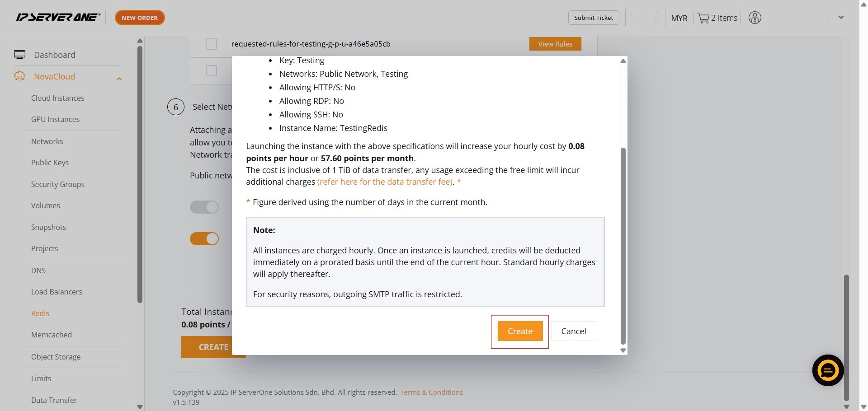Collapse the NovaCloud sidebar section
The height and width of the screenshot is (411, 868).
[119, 79]
